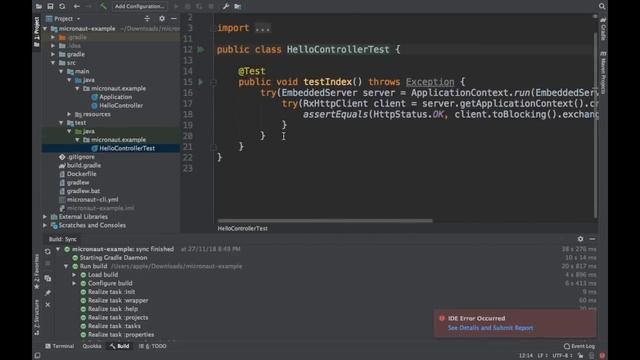Open Maven Projects side tab
The width and height of the screenshot is (640, 360).
pyautogui.click(x=603, y=72)
